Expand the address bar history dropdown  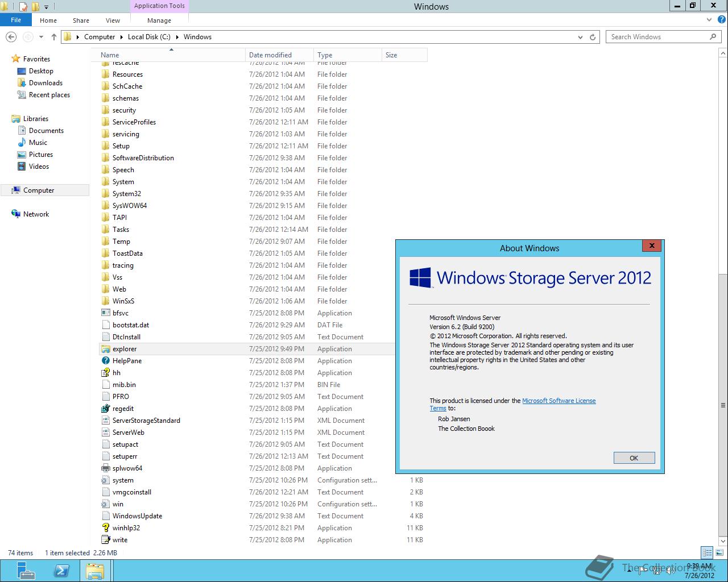click(x=580, y=37)
